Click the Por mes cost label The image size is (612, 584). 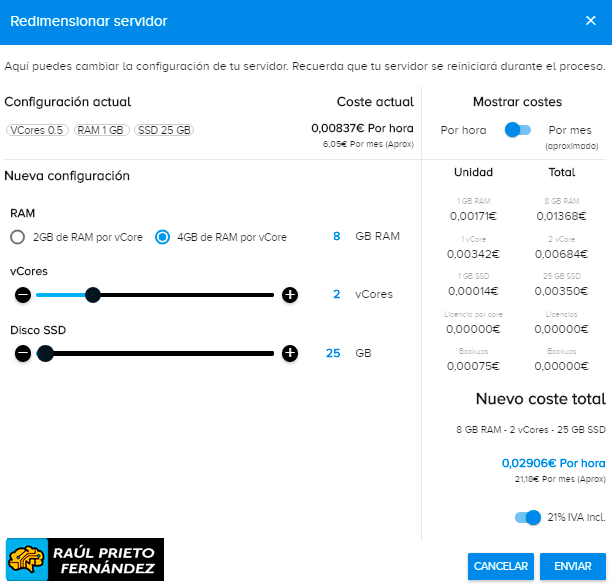coord(570,130)
